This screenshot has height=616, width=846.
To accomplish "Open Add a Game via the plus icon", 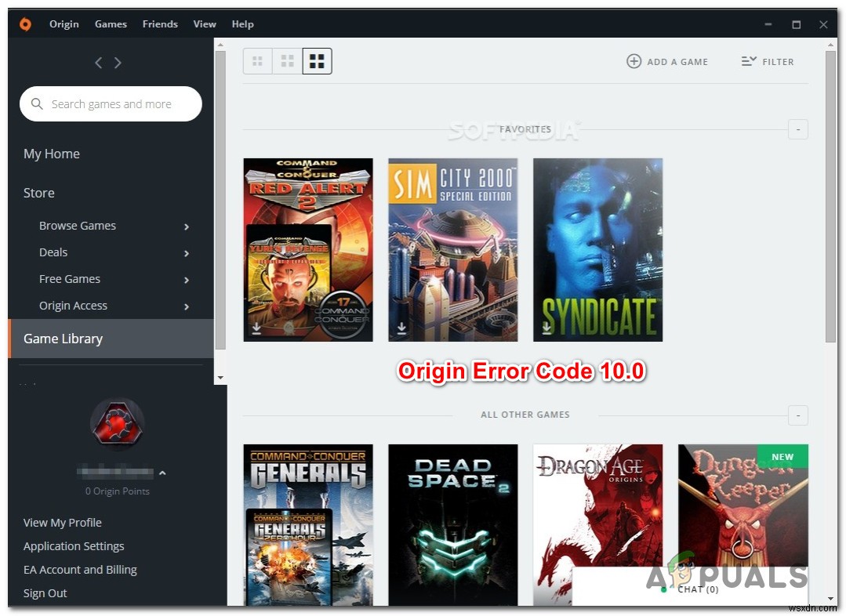I will point(634,61).
